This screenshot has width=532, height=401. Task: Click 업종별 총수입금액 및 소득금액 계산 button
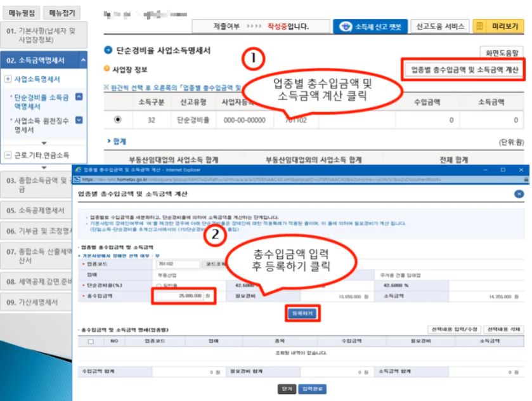pyautogui.click(x=465, y=70)
